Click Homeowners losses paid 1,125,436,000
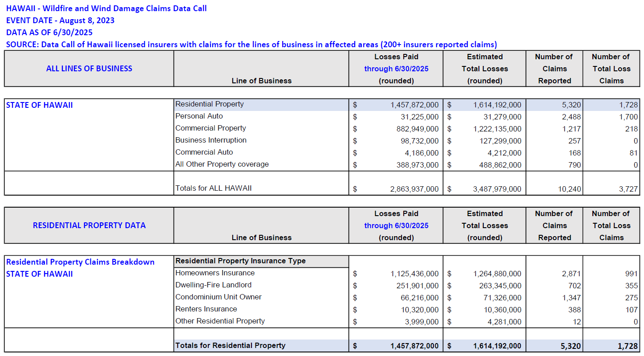The width and height of the screenshot is (644, 356). point(414,274)
